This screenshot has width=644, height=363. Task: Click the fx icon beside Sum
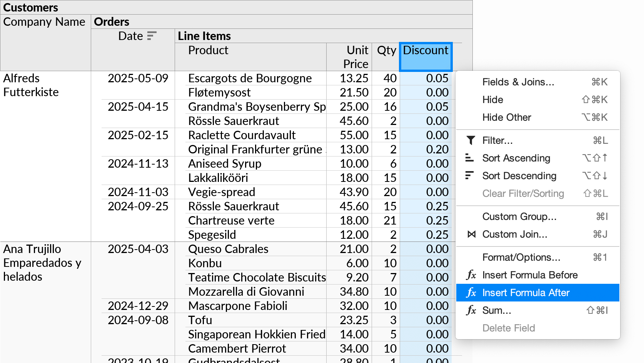(x=471, y=310)
